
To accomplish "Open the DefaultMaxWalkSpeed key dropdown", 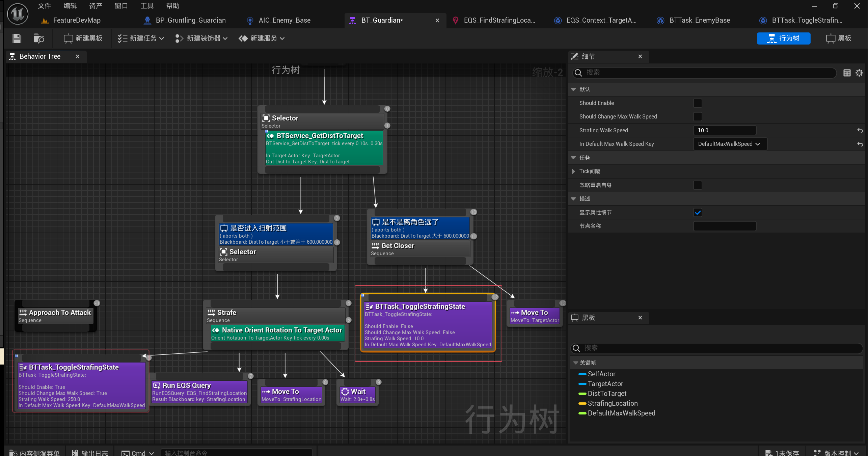I will click(730, 144).
